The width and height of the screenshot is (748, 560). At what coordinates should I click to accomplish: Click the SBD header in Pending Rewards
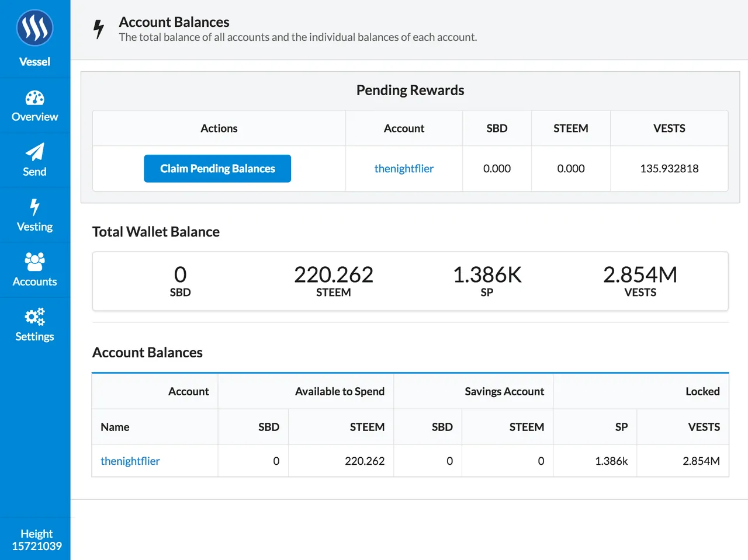tap(497, 128)
